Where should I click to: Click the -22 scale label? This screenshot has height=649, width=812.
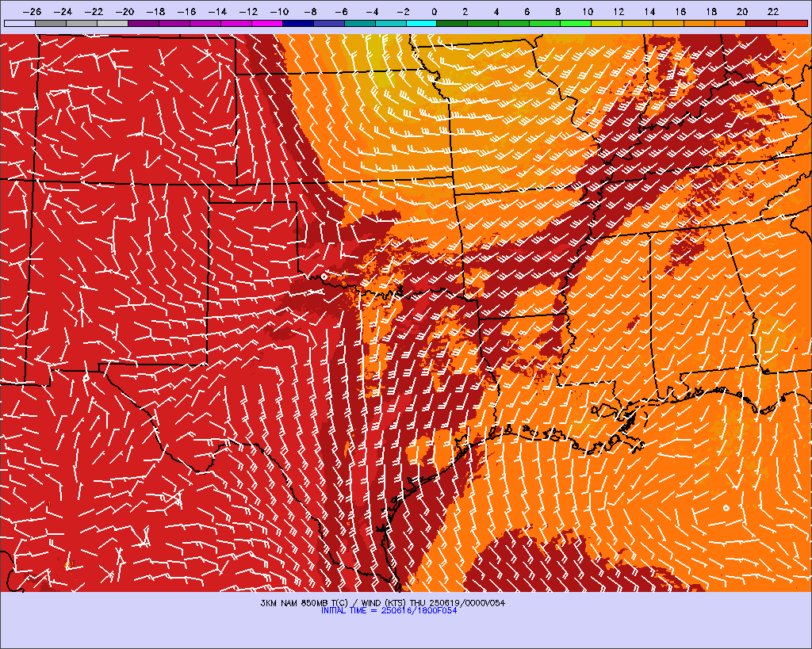[x=94, y=11]
